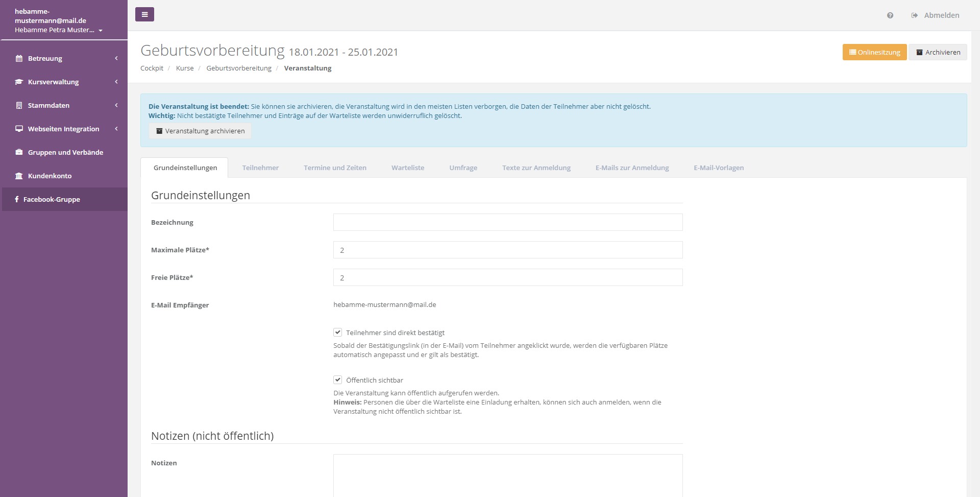This screenshot has height=497, width=980.
Task: Open the Hebamme Petra account dropdown
Action: tap(100, 30)
